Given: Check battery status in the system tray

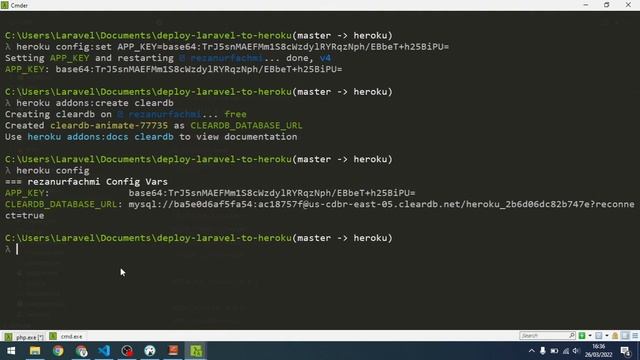Looking at the screenshot, I should tap(554, 351).
